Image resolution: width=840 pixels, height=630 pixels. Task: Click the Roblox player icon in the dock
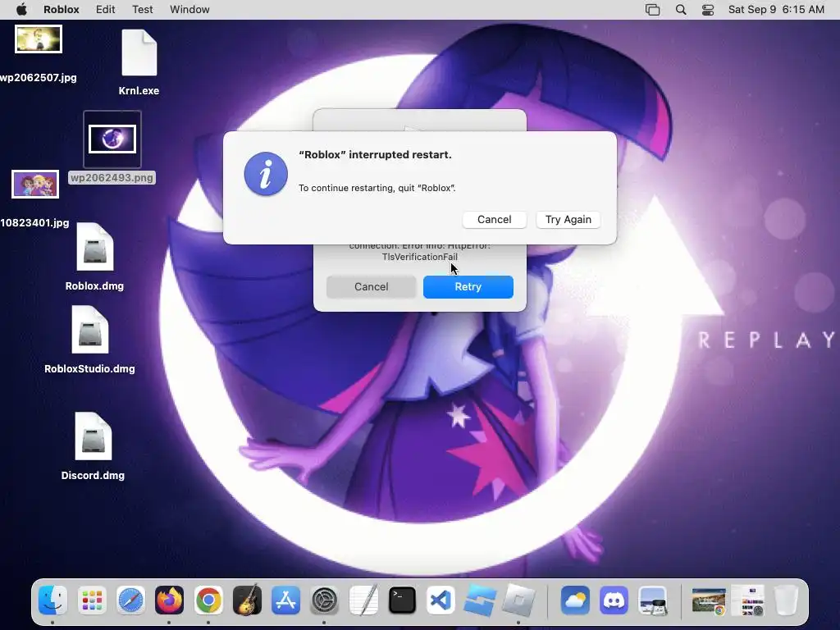[x=518, y=600]
